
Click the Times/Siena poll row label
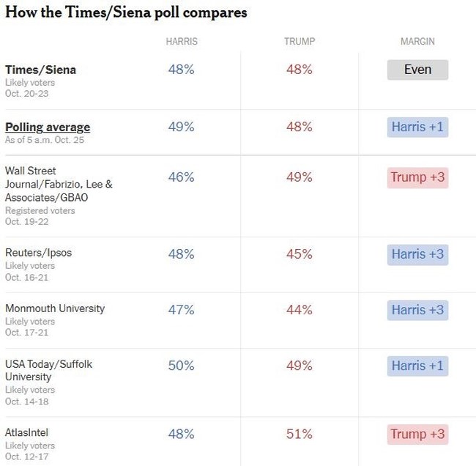(40, 70)
